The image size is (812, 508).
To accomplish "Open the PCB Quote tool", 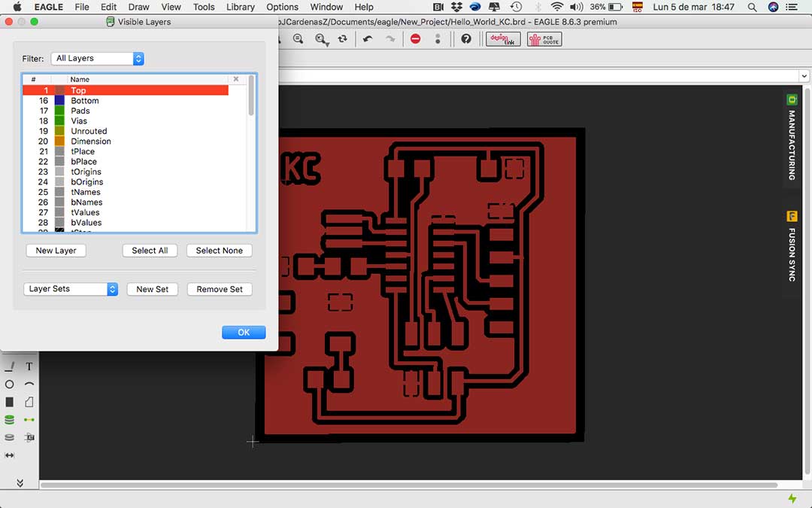I will (x=544, y=39).
